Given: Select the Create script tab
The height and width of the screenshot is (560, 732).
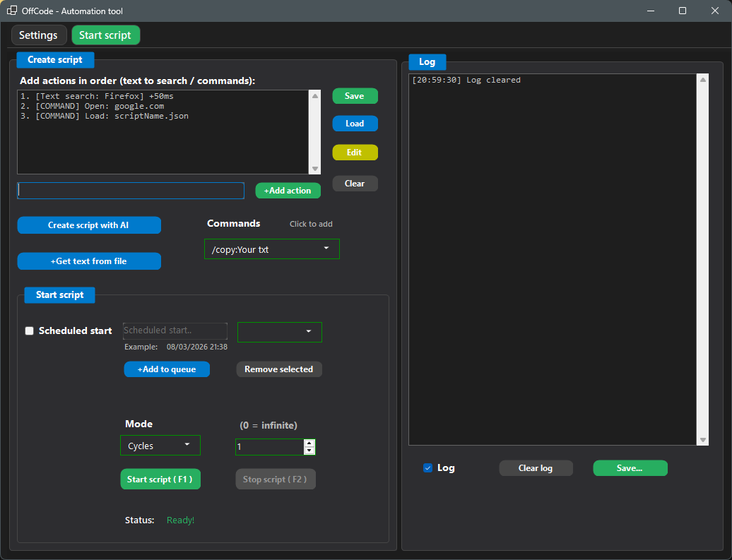Looking at the screenshot, I should tap(55, 59).
